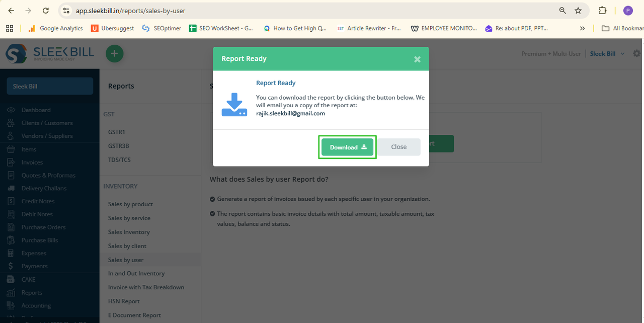Go to Items in sidebar
Screen dimensions: 644x323
click(x=29, y=149)
